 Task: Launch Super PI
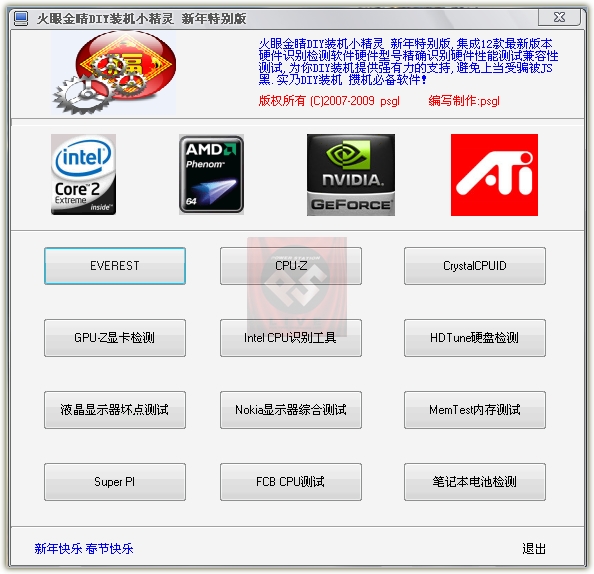tap(115, 482)
